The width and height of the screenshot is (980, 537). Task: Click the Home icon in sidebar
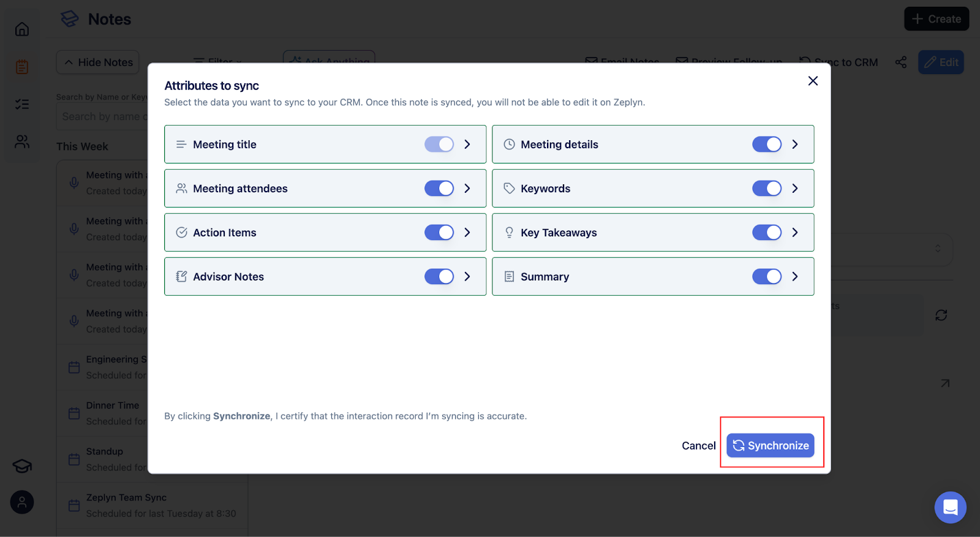22,29
